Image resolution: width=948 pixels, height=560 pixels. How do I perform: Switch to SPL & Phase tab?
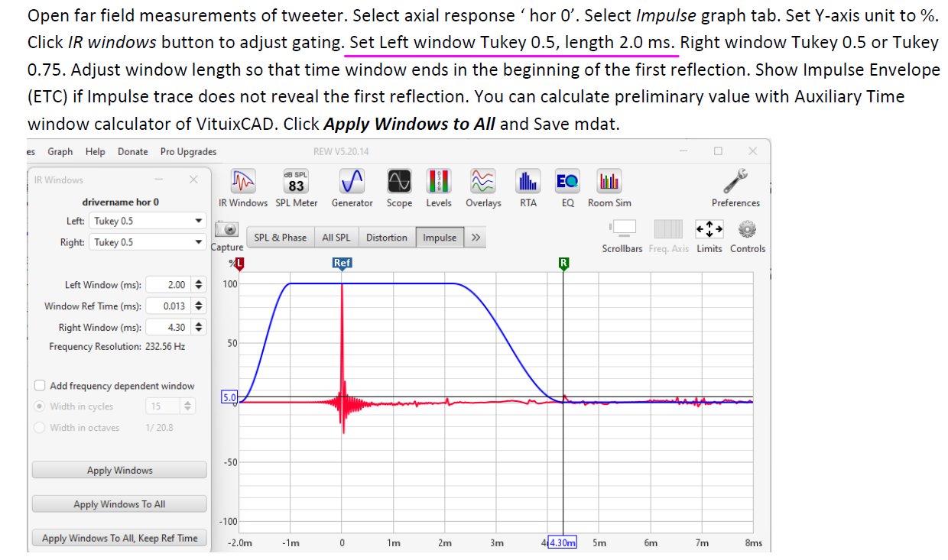[x=280, y=238]
